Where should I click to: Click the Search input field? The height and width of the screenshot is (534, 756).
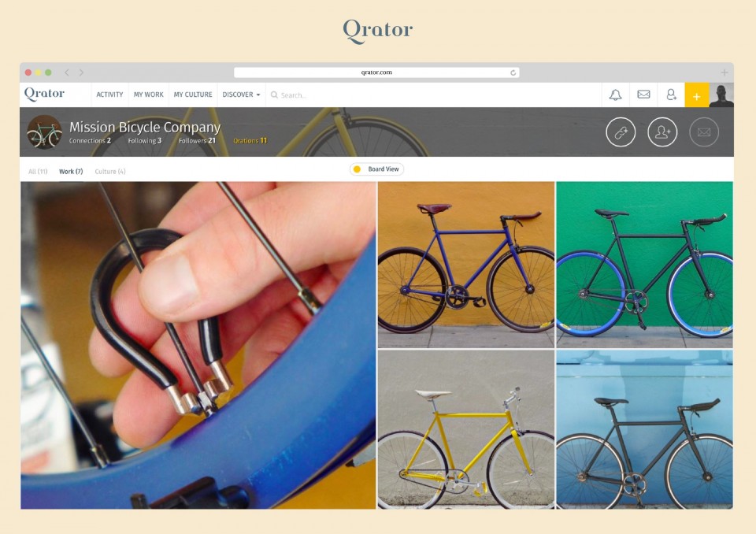pos(434,95)
